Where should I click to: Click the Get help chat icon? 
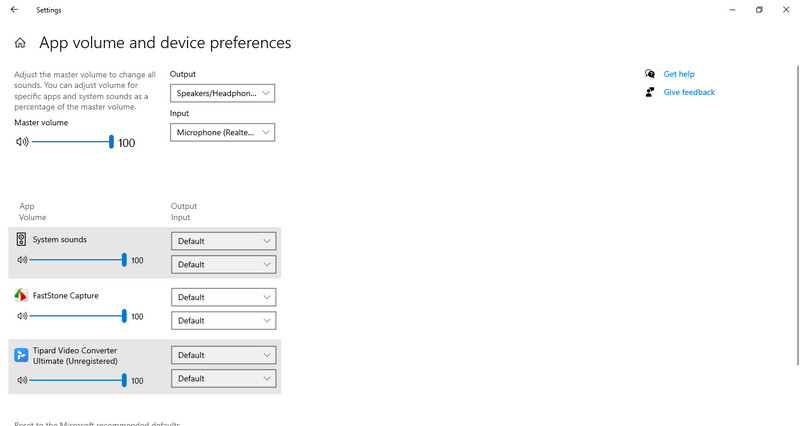649,74
